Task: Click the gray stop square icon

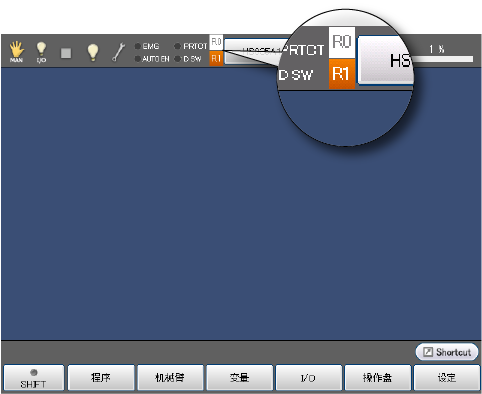Action: point(66,53)
